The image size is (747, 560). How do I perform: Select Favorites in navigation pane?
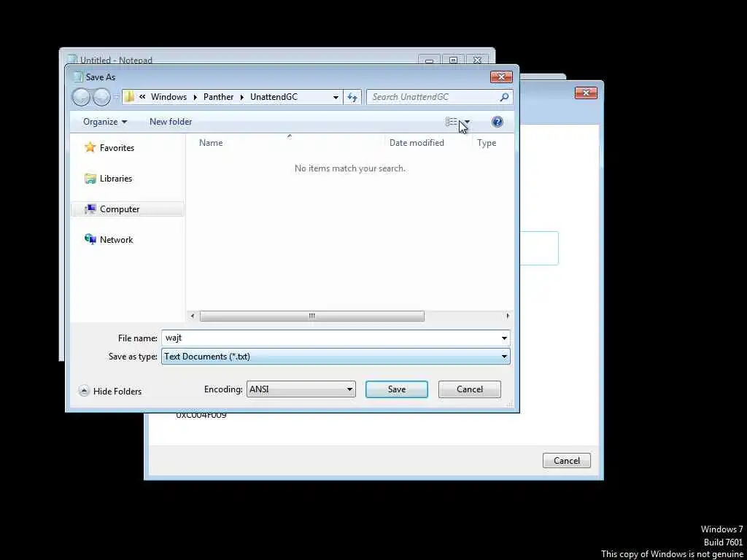117,147
